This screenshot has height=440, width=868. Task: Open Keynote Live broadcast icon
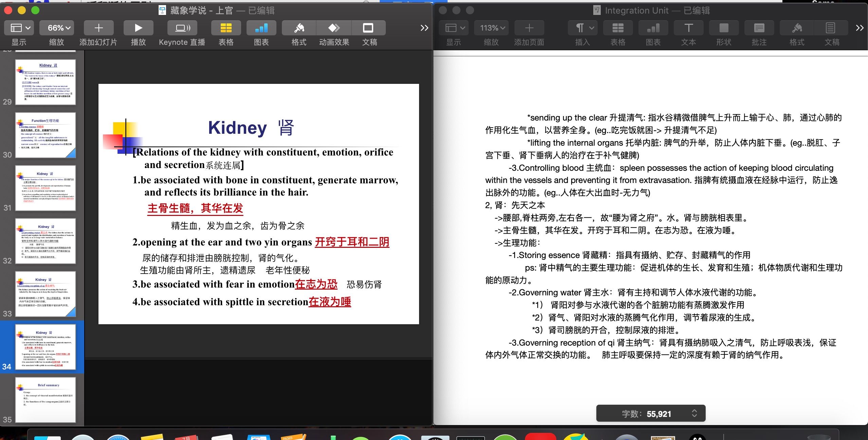click(182, 28)
